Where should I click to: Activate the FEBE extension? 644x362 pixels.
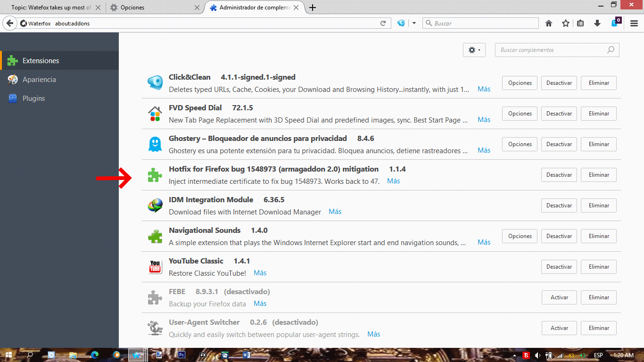click(x=559, y=297)
